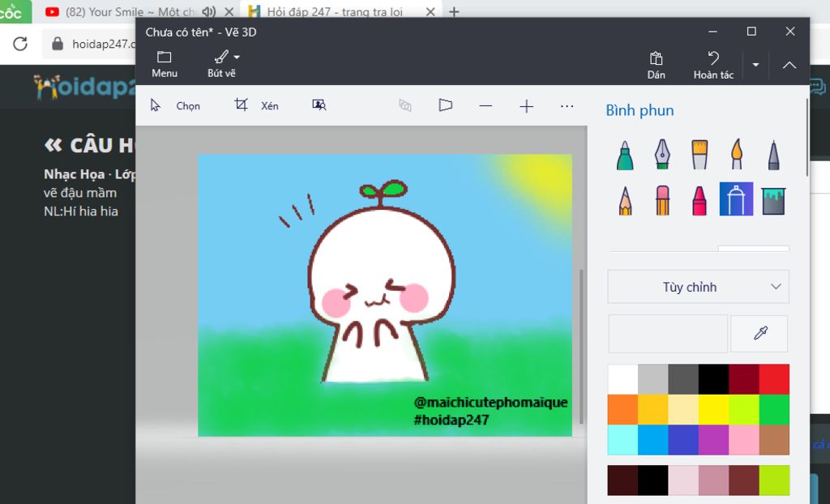
Task: Click the Hoidap247 site logo
Action: tap(84, 86)
